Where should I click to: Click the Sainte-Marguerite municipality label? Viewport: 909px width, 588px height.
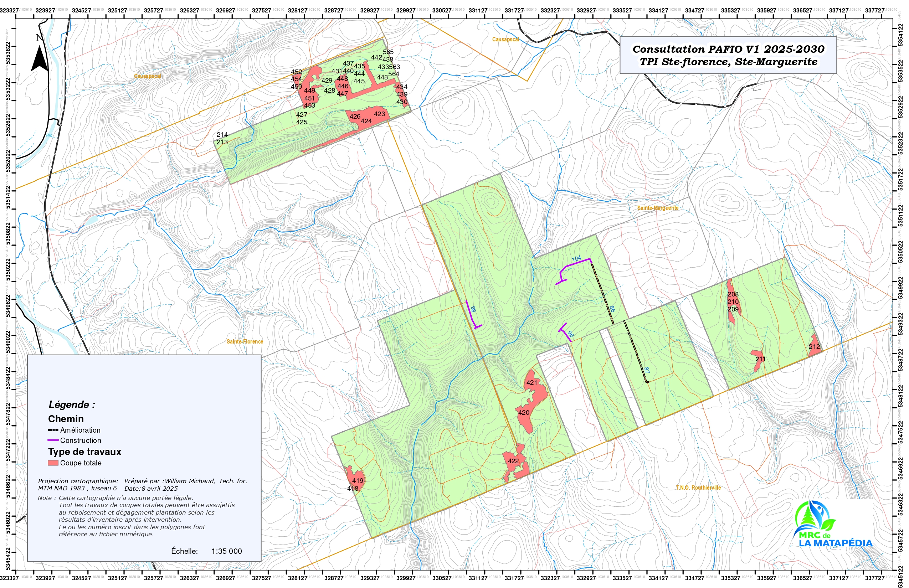[x=658, y=208]
